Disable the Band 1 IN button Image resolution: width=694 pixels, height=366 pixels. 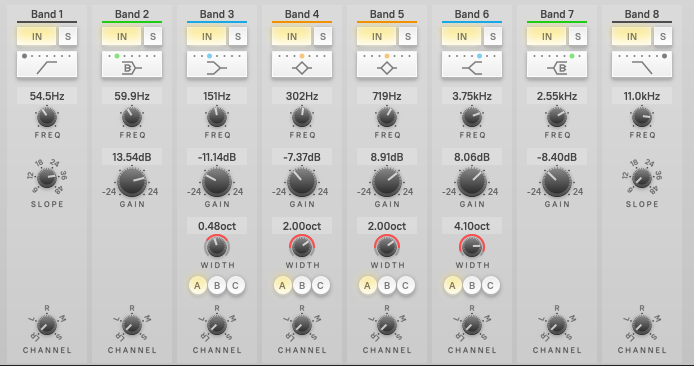[37, 36]
